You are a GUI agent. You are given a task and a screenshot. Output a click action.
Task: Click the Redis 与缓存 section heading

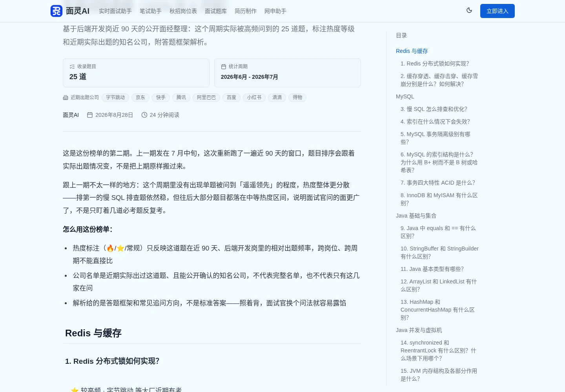click(93, 333)
